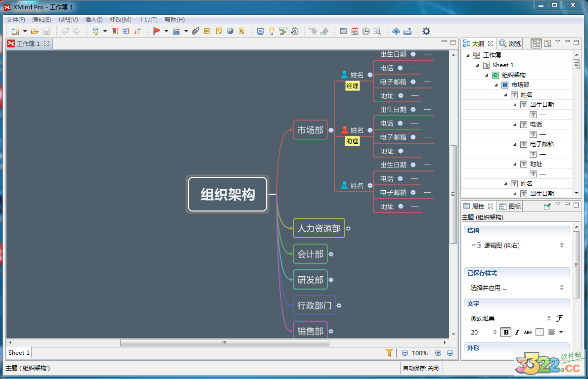
Task: Click the globe hyperlink icon
Action: 230,31
